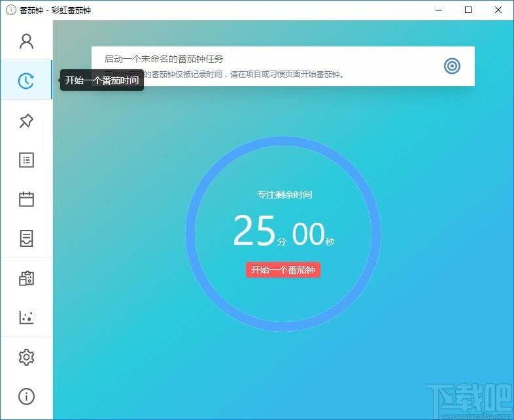514x420 pixels.
Task: Open settings gear icon in sidebar
Action: [x=26, y=357]
